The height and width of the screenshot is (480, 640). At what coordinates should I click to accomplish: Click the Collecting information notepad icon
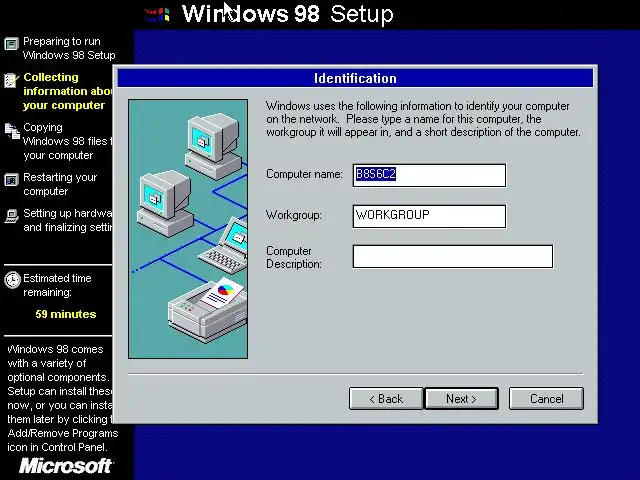[x=11, y=80]
